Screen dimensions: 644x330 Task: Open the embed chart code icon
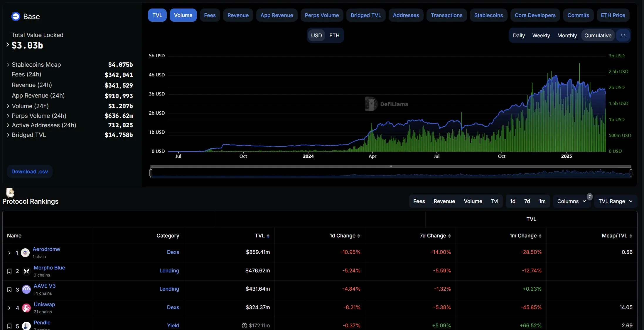pos(624,35)
